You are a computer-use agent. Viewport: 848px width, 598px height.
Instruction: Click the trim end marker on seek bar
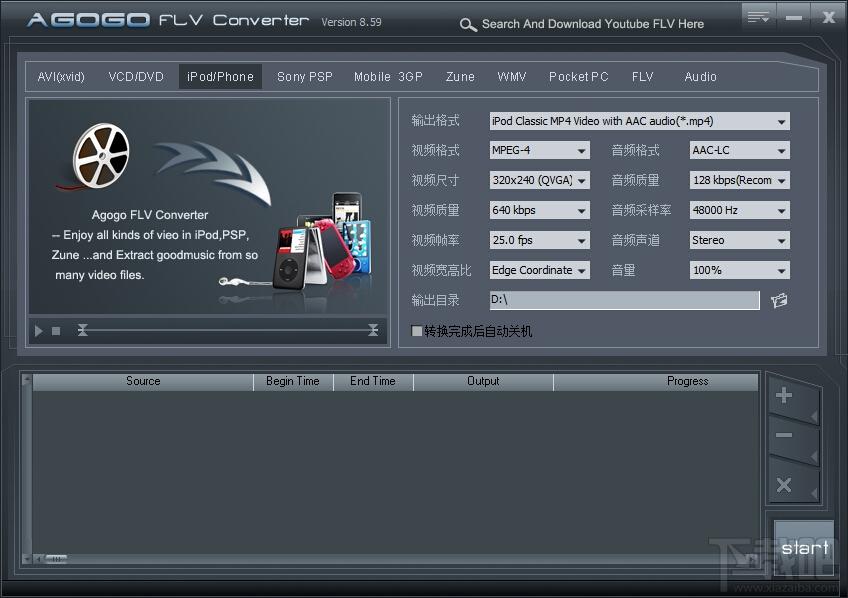[x=373, y=330]
